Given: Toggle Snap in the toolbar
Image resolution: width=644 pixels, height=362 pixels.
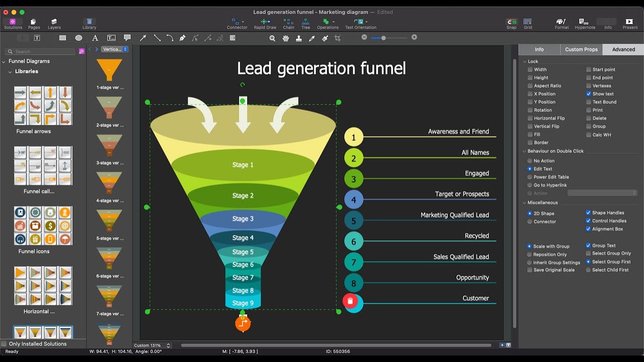Looking at the screenshot, I should point(511,24).
